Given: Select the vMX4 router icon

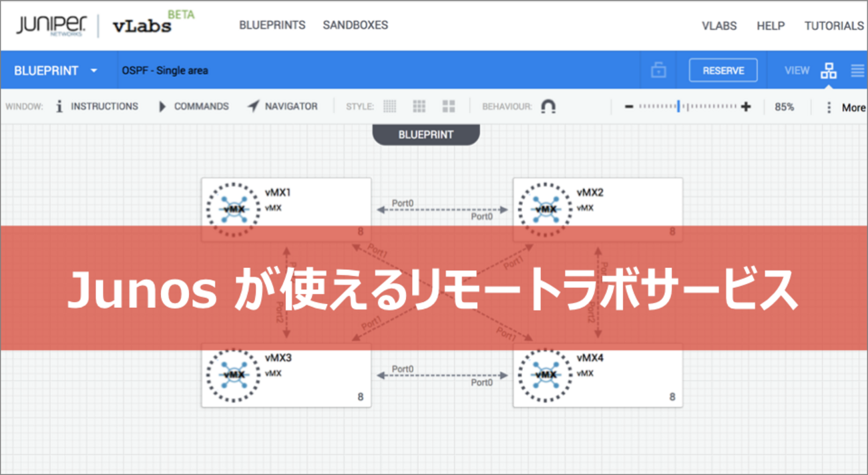Looking at the screenshot, I should tap(546, 375).
